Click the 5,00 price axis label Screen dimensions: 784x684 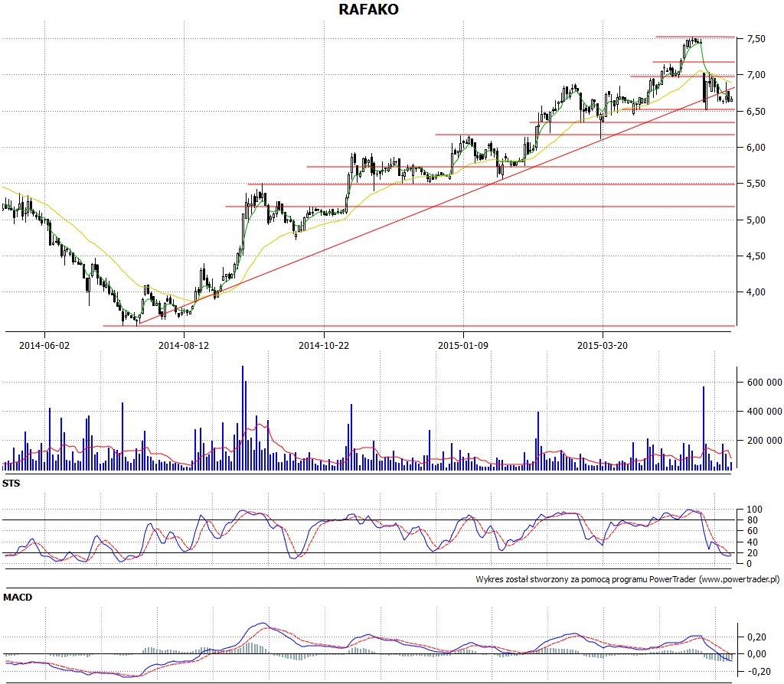tap(756, 220)
